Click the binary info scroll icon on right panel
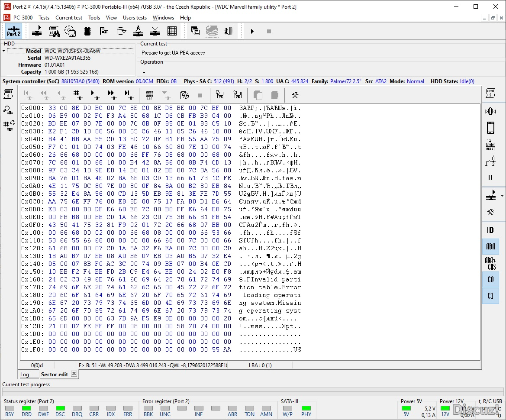This screenshot has width=506, height=420. [x=490, y=94]
